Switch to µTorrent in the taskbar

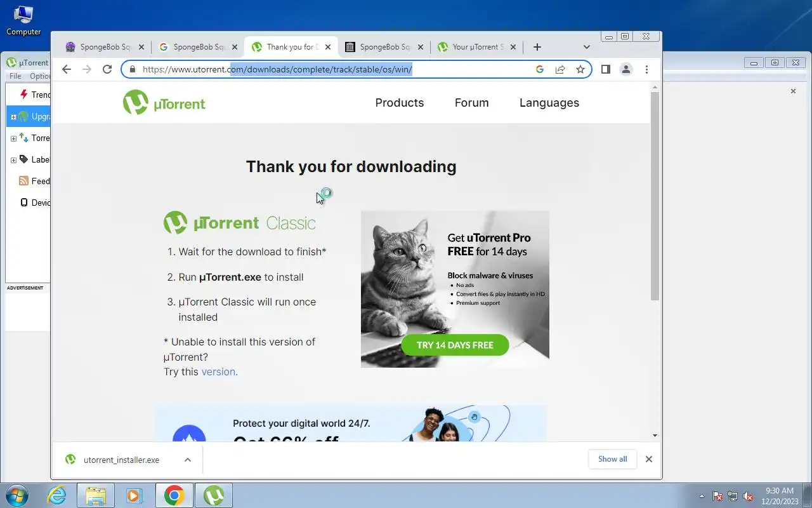[214, 495]
